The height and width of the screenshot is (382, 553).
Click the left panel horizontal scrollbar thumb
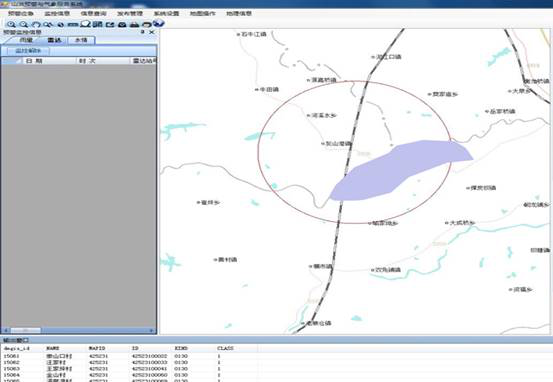[25, 330]
